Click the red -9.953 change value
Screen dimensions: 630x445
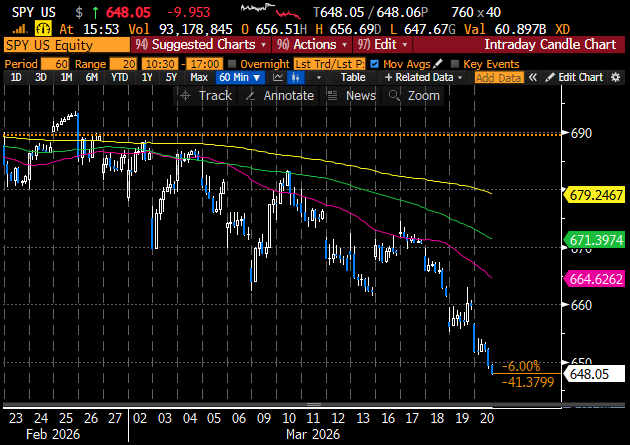click(188, 12)
